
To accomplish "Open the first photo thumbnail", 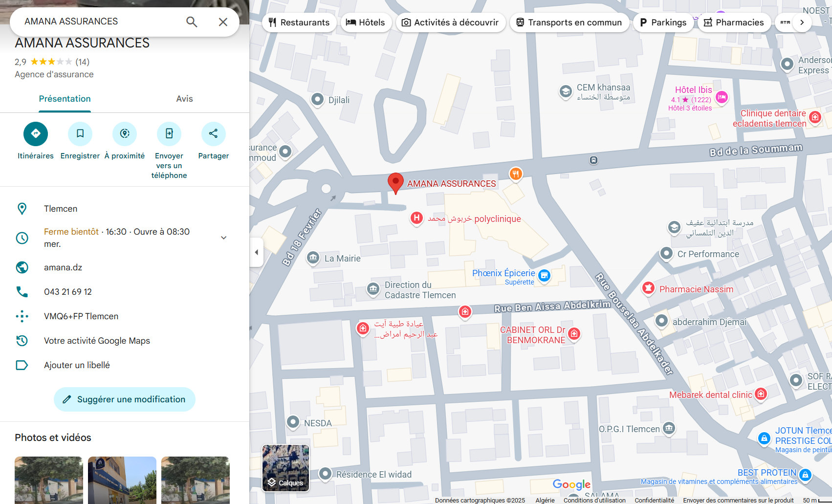I will (x=49, y=480).
